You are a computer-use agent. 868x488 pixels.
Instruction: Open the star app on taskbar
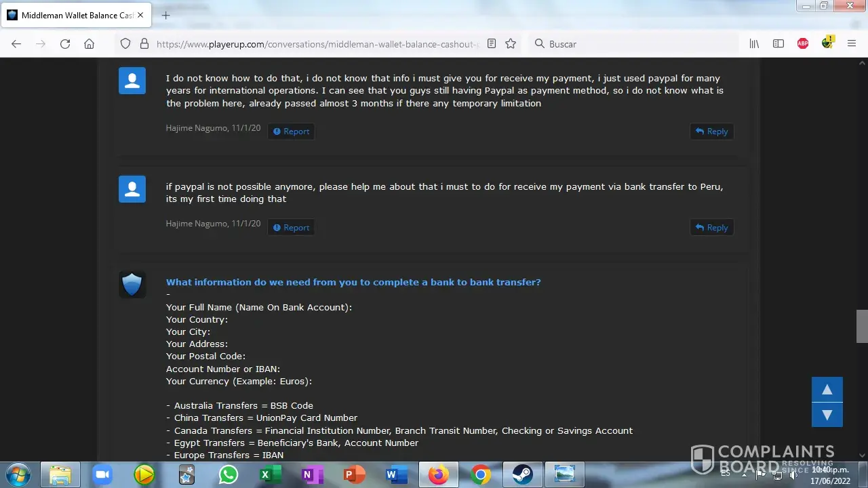(x=186, y=474)
